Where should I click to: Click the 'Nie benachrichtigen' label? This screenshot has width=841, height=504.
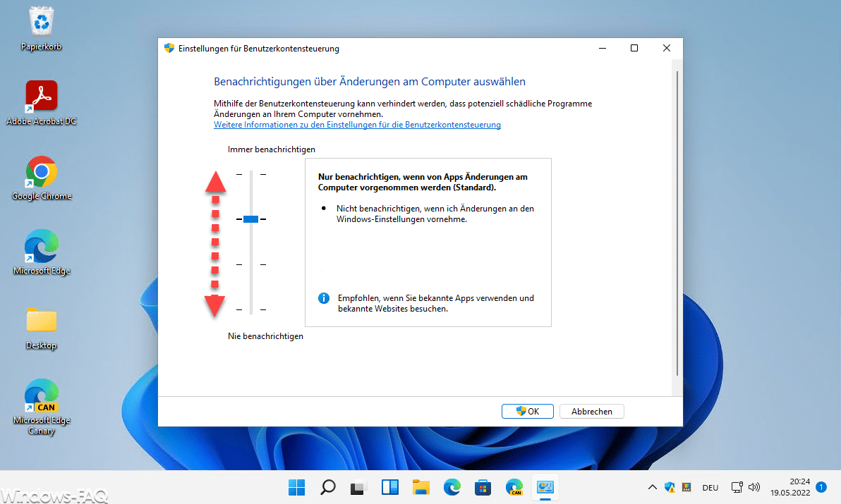pyautogui.click(x=265, y=336)
